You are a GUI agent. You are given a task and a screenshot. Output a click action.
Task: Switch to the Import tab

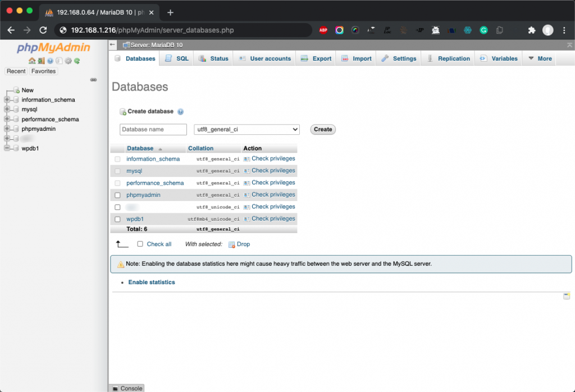356,58
